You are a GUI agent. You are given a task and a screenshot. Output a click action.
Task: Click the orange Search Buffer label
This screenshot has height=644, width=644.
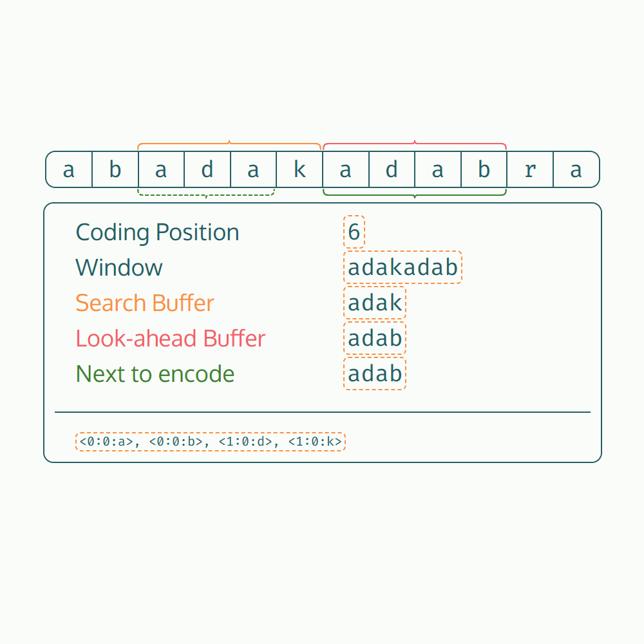[x=145, y=303]
